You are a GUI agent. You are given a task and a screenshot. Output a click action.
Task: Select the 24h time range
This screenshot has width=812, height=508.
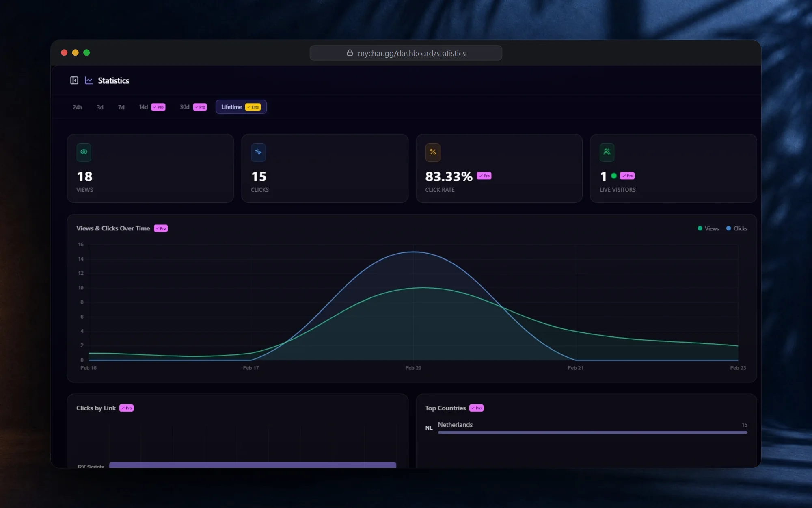pyautogui.click(x=77, y=107)
